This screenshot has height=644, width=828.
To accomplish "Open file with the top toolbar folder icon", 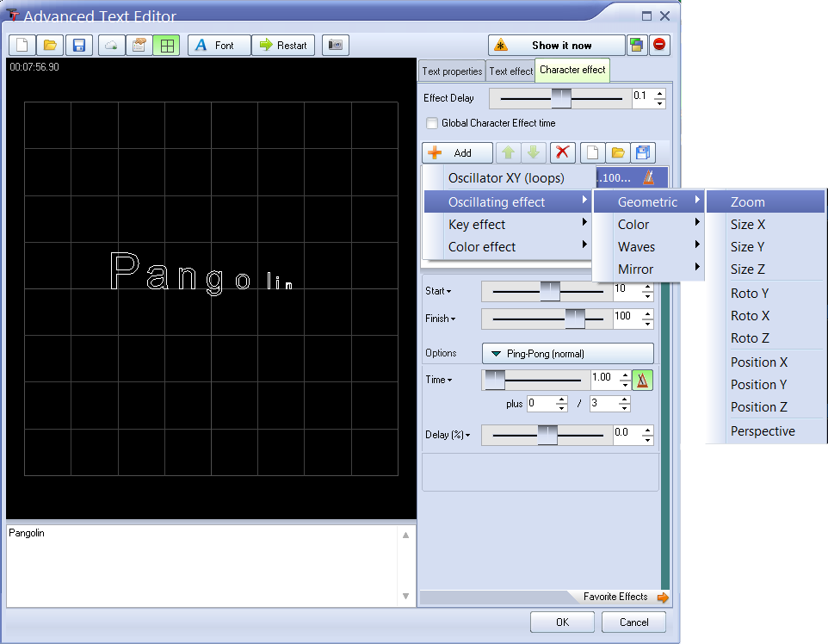I will pos(50,46).
